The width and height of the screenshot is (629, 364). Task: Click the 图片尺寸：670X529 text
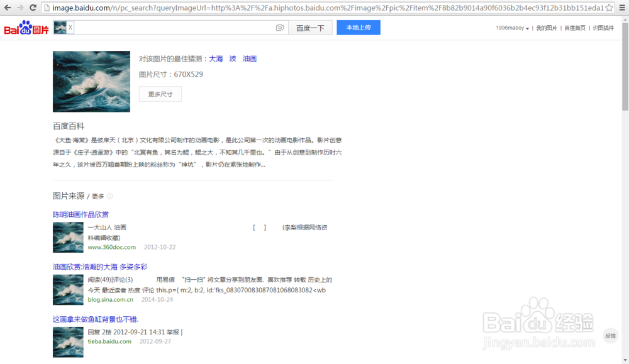click(x=171, y=75)
